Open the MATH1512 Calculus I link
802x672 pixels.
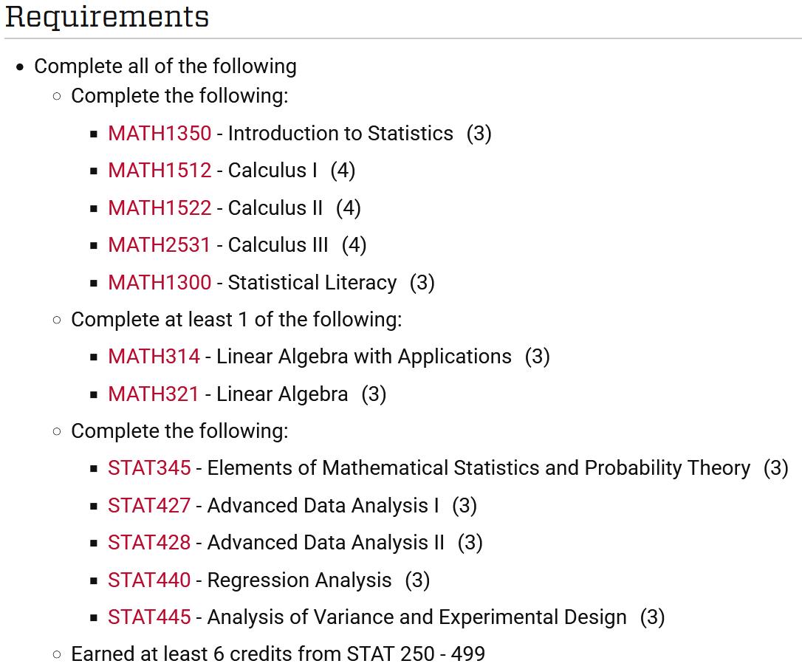pos(160,171)
